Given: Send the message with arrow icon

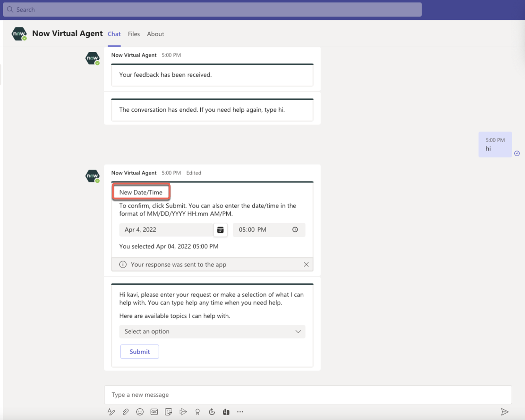Looking at the screenshot, I should pos(505,412).
